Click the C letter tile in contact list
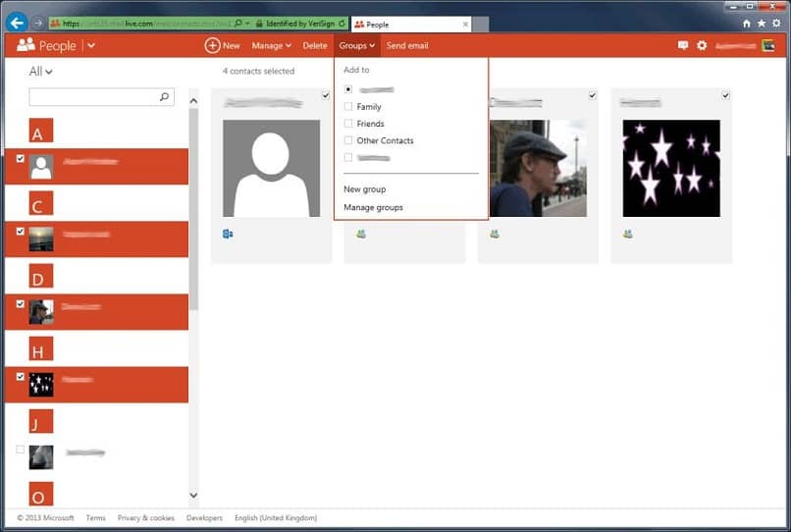The width and height of the screenshot is (791, 532). [41, 203]
